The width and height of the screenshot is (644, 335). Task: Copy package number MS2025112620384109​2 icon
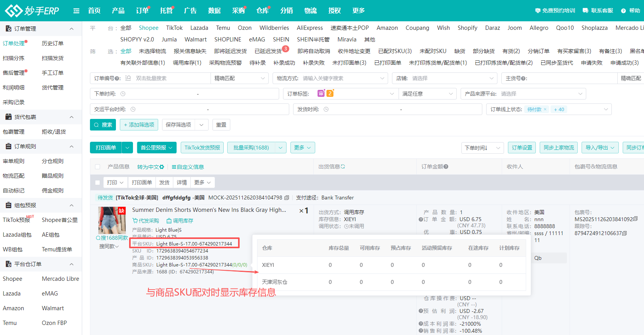(635, 219)
